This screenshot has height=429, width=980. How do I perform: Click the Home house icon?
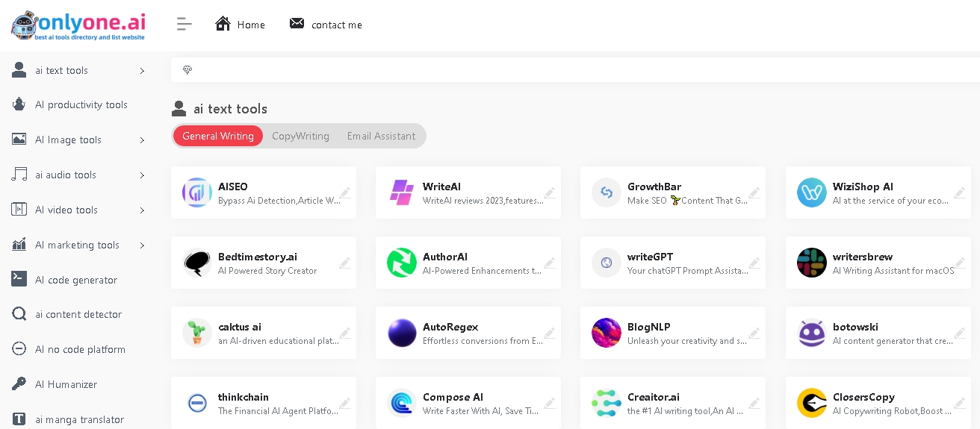[223, 24]
